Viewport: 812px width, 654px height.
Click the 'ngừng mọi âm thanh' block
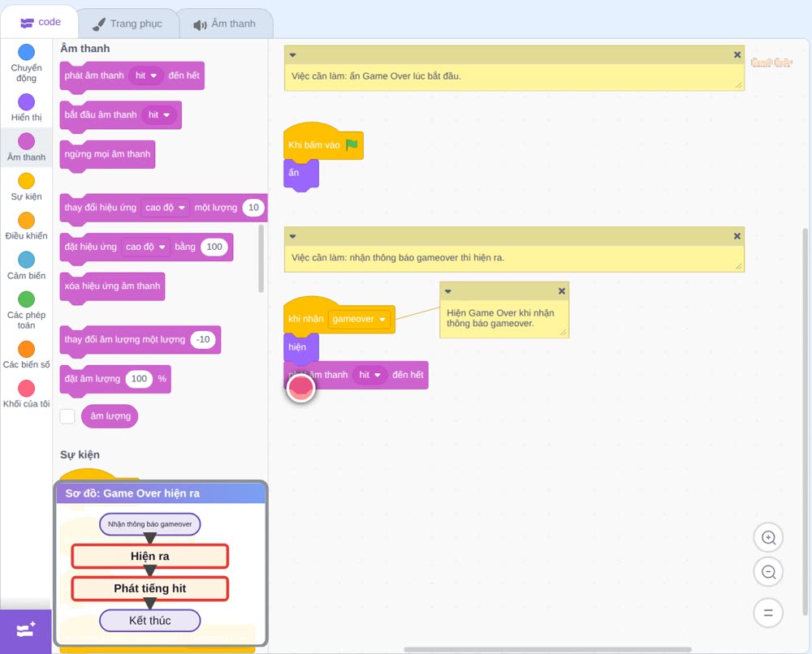[107, 154]
